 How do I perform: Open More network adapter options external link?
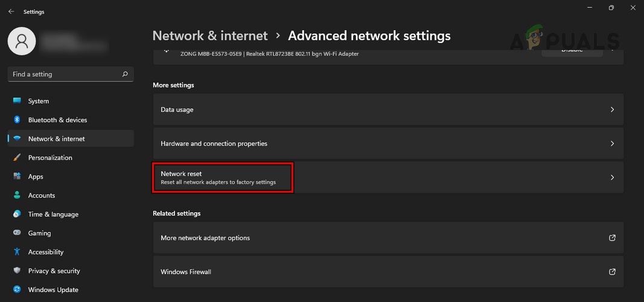coord(612,238)
